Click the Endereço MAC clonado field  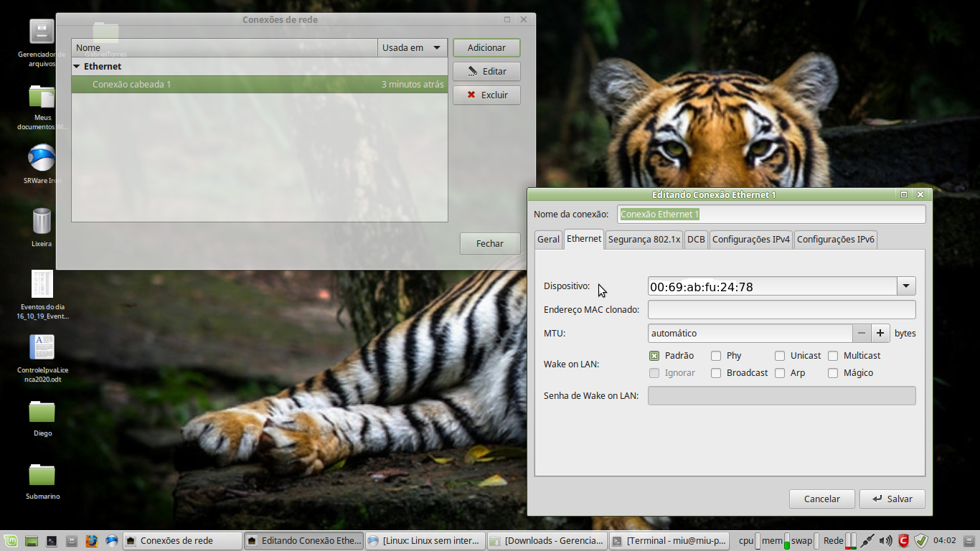pyautogui.click(x=782, y=310)
